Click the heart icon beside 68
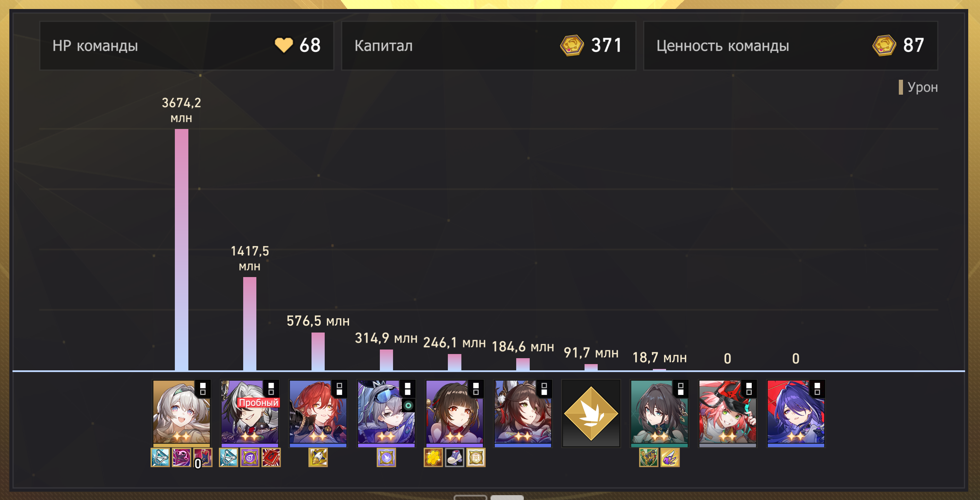The width and height of the screenshot is (980, 500). pos(284,45)
